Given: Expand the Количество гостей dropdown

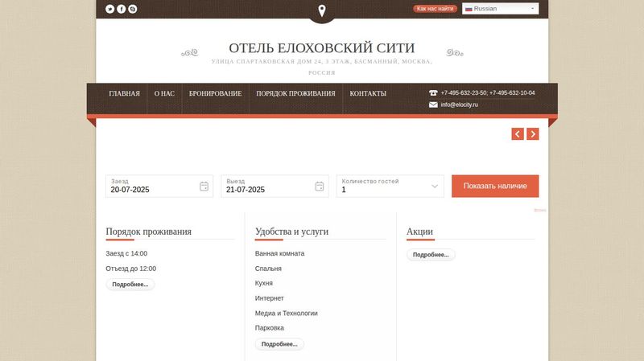Looking at the screenshot, I should [435, 187].
